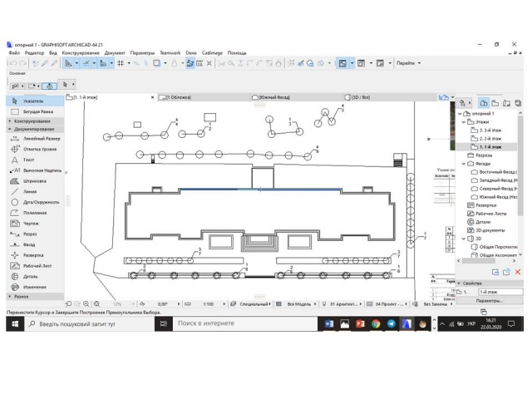
Task: Pick the Штриховка fill tool
Action: point(34,180)
